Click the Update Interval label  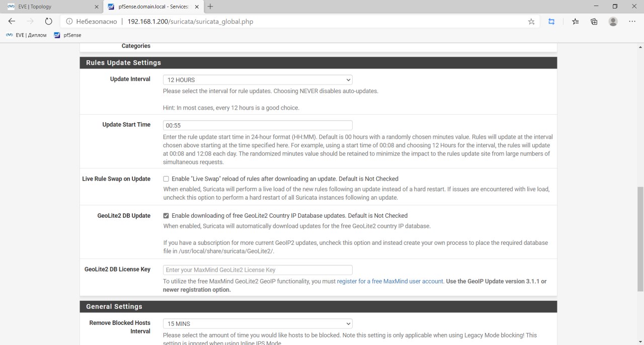tap(130, 79)
